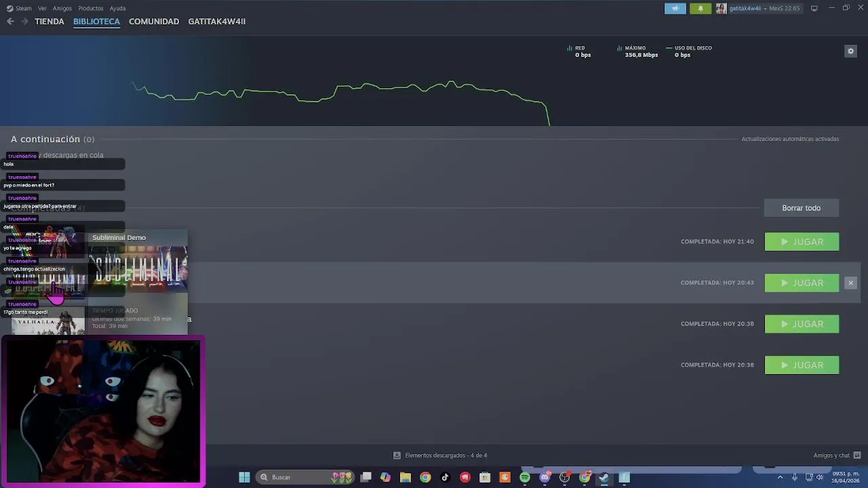This screenshot has width=868, height=488.
Task: Open the Amigos menu
Action: click(x=62, y=8)
